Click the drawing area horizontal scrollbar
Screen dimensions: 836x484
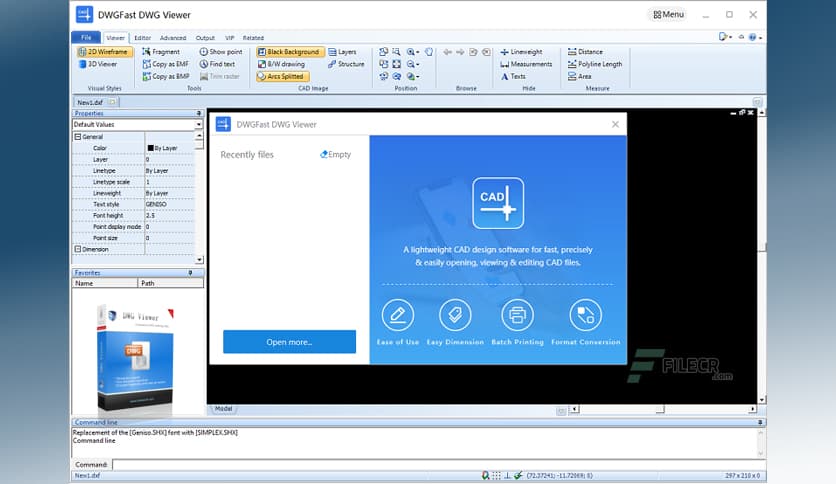663,409
